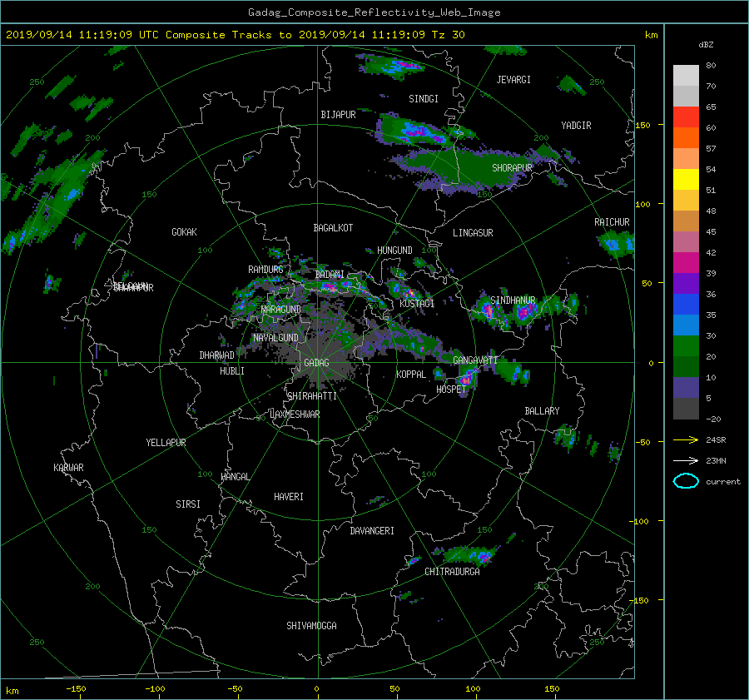Click the NAVALGUND city label
Screen dimensions: 749x700
click(275, 338)
